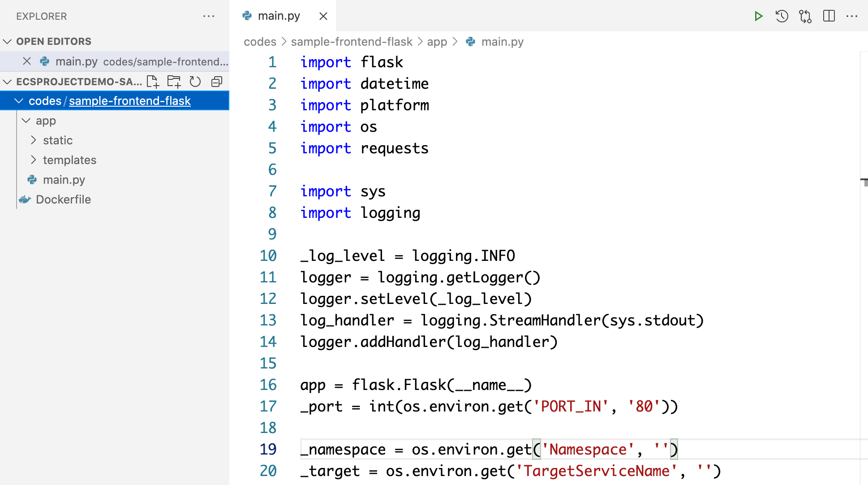Open editor more actions ellipsis

(x=851, y=17)
